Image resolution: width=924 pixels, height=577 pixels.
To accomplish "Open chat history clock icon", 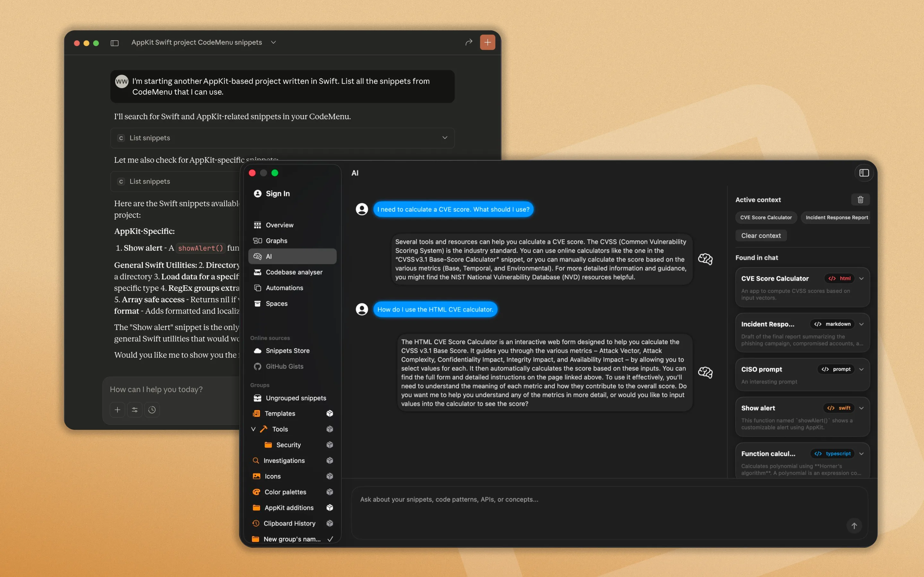I will tap(152, 409).
